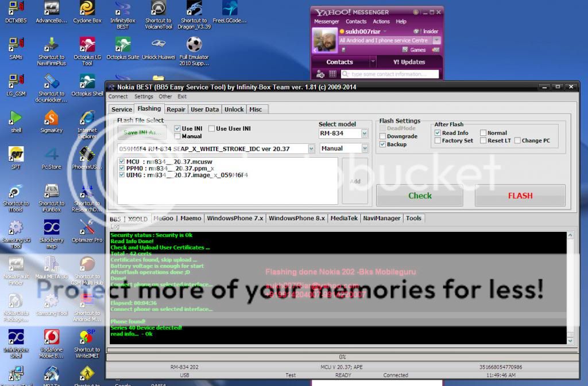
Task: Toggle the Use User INI checkbox
Action: [x=211, y=128]
